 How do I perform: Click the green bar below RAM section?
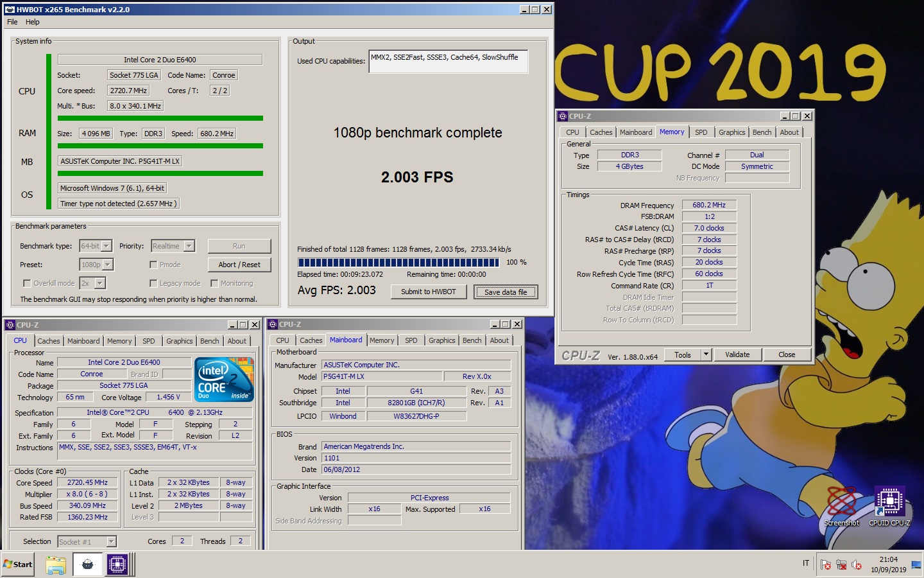(160, 146)
